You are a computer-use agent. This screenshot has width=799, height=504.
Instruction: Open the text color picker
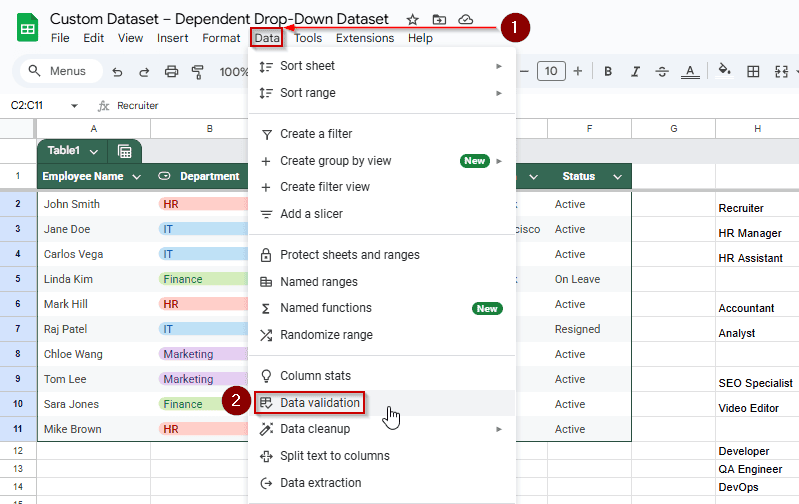pyautogui.click(x=690, y=71)
